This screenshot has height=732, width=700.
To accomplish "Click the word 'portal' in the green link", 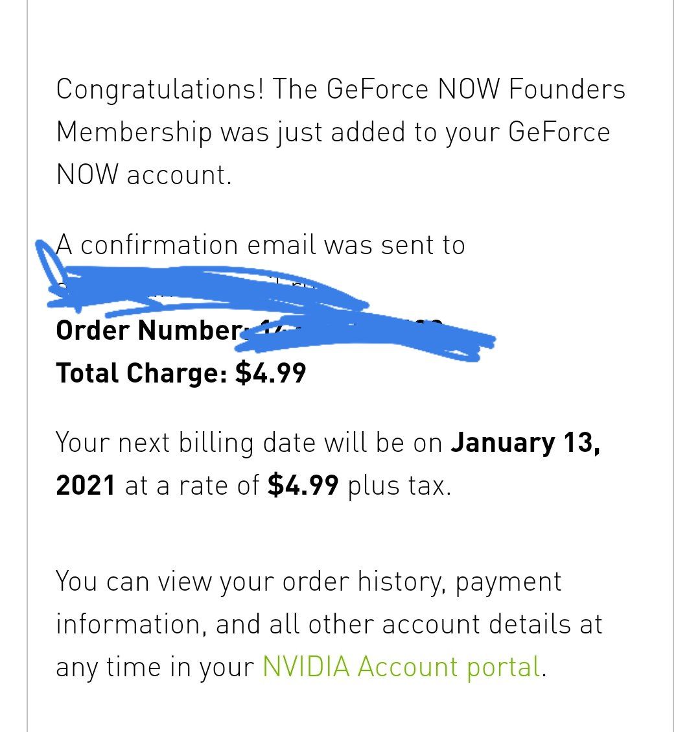I will pyautogui.click(x=503, y=668).
